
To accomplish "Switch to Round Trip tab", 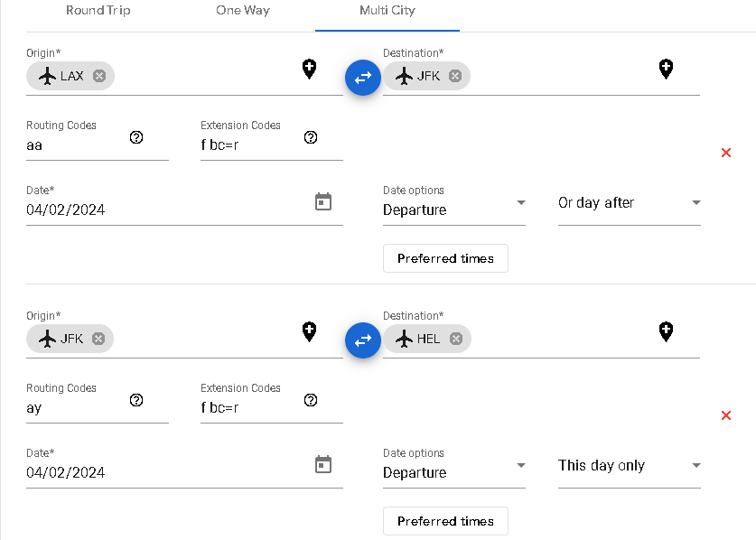I will 98,11.
